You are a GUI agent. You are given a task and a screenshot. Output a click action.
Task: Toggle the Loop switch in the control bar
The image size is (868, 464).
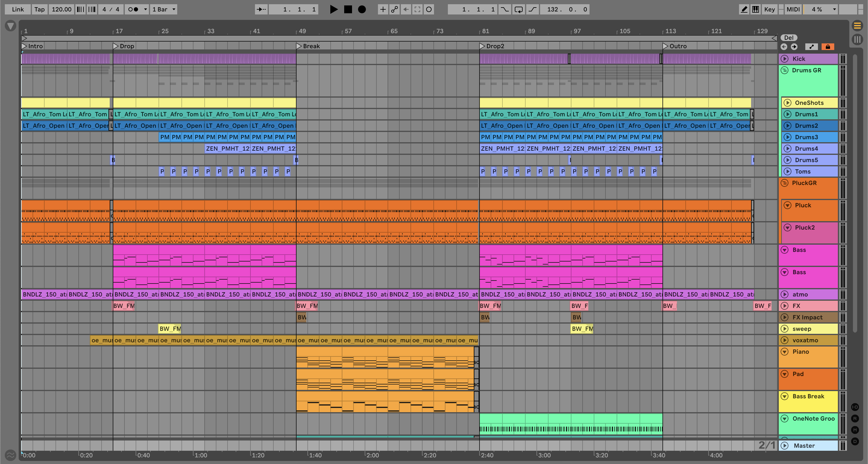tap(518, 9)
